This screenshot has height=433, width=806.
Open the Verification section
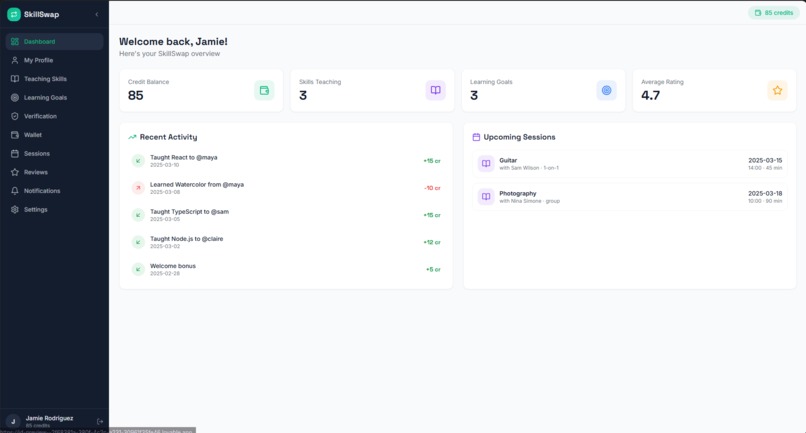[x=54, y=116]
